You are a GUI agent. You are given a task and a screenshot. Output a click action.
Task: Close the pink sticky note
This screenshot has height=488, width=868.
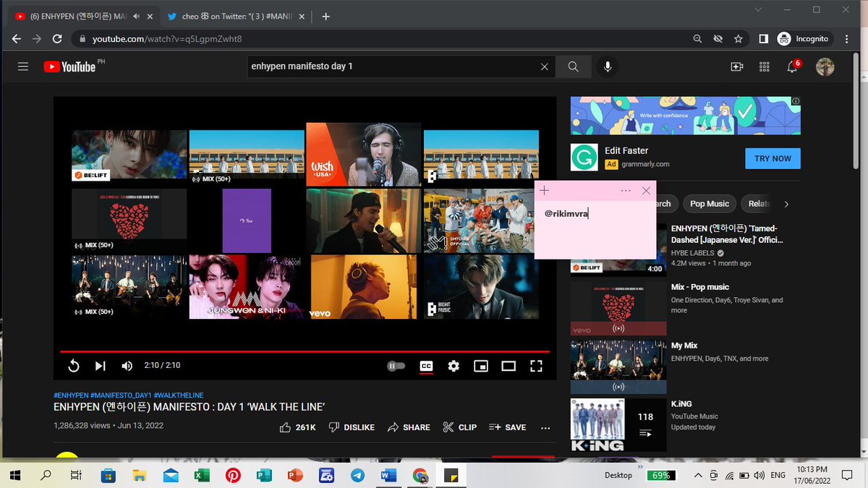[647, 190]
